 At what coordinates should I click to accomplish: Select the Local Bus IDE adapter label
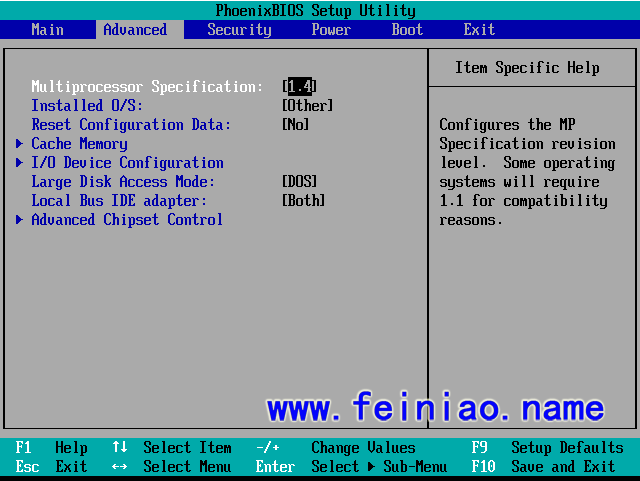point(119,200)
